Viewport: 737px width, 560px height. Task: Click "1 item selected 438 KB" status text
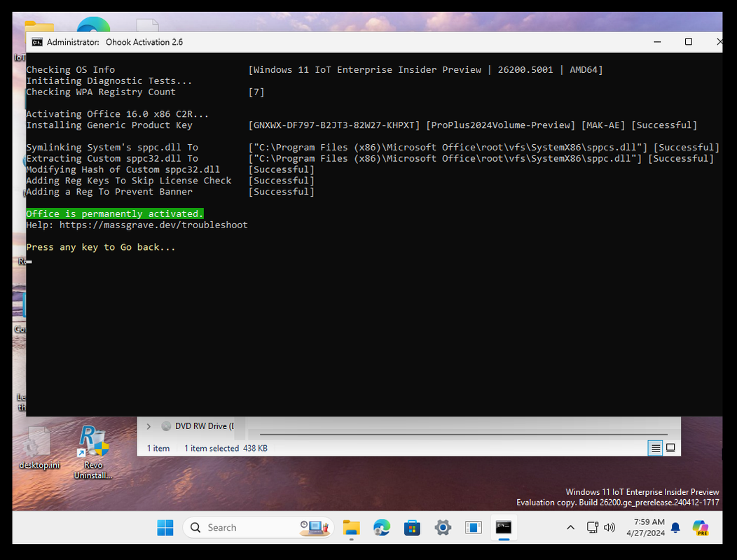[x=226, y=448]
